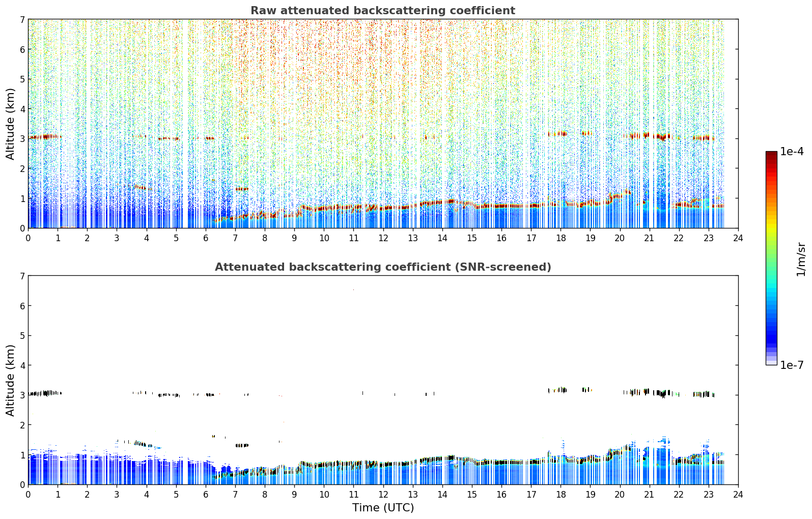Click the 'Attenuated backscattering coefficient (SNR-screened)' title
Viewport: 812px width, 519px height.
[383, 267]
